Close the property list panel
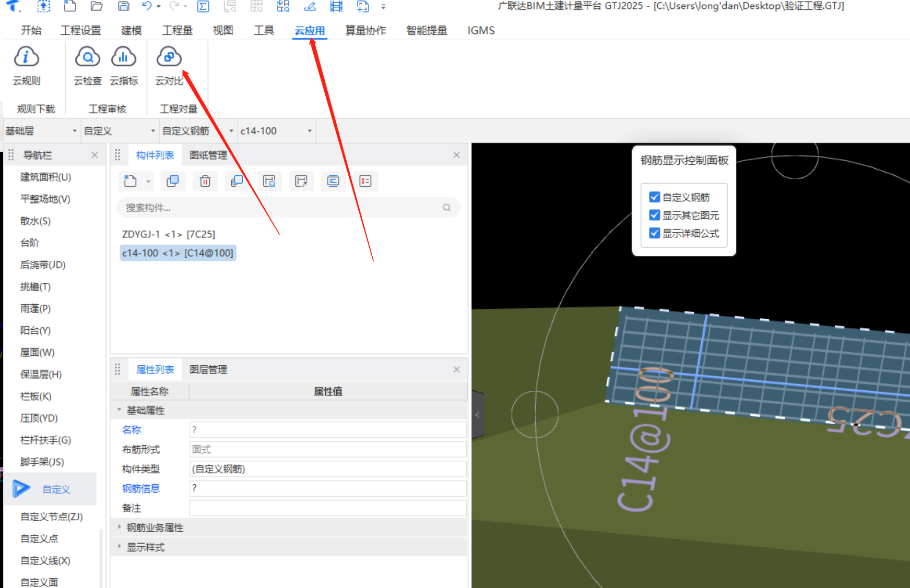The height and width of the screenshot is (588, 910). coord(456,369)
